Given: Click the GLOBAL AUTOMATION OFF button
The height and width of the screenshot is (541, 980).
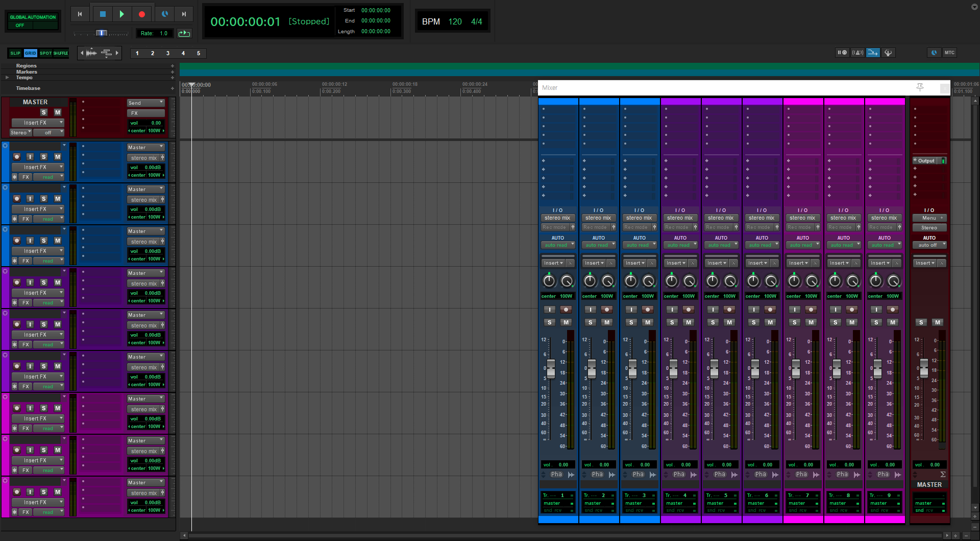Looking at the screenshot, I should click(x=33, y=21).
